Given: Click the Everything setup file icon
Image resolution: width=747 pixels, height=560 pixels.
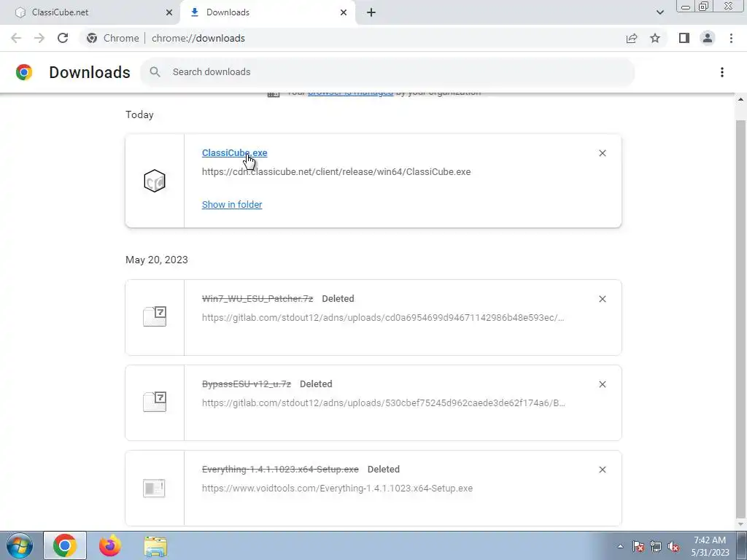Looking at the screenshot, I should click(155, 488).
